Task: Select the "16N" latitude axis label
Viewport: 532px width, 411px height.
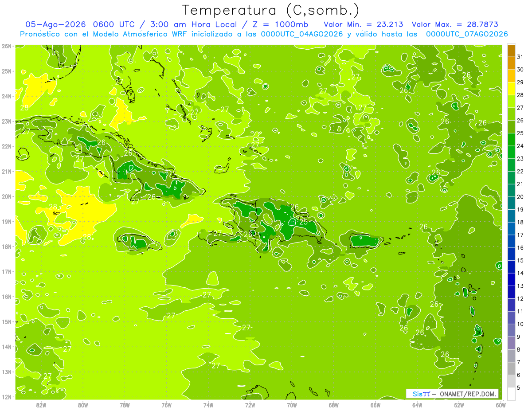Action: [x=7, y=297]
